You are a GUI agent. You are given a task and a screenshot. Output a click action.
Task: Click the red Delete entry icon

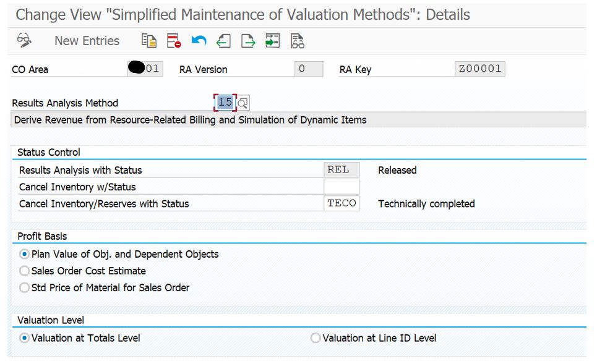click(174, 41)
